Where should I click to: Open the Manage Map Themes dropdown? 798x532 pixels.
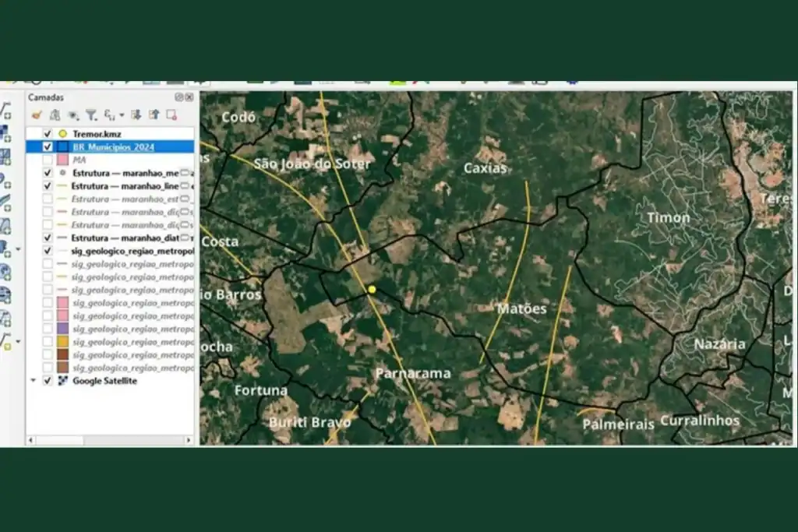74,114
